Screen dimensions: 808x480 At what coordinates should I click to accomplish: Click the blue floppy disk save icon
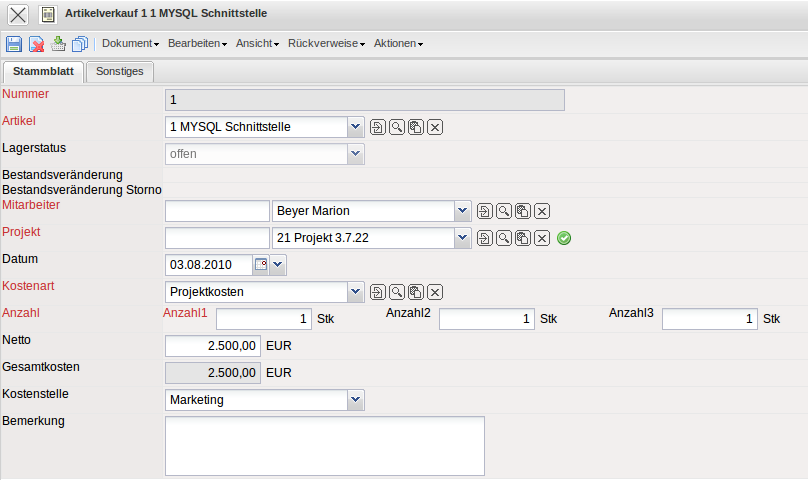(14, 44)
